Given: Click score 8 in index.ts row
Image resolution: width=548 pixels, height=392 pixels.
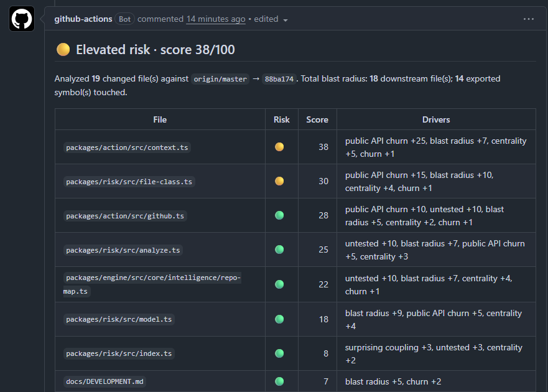Looking at the screenshot, I should pos(326,354).
